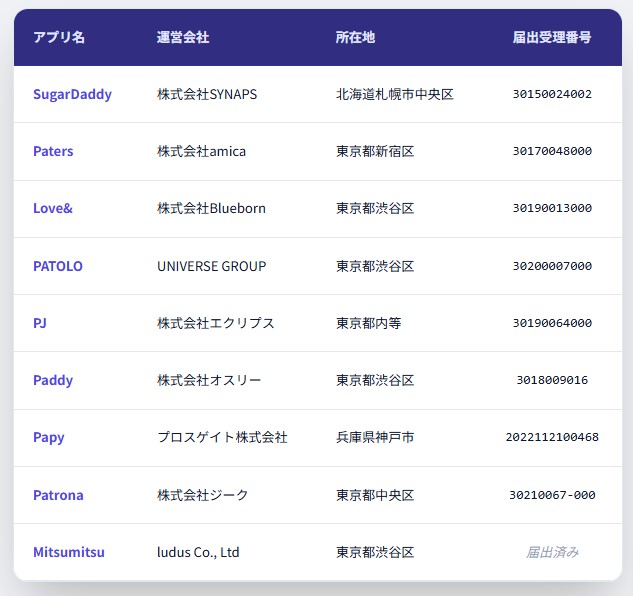The height and width of the screenshot is (596, 633).
Task: Select the 兵庫県神戸市 location cell
Action: click(x=375, y=437)
